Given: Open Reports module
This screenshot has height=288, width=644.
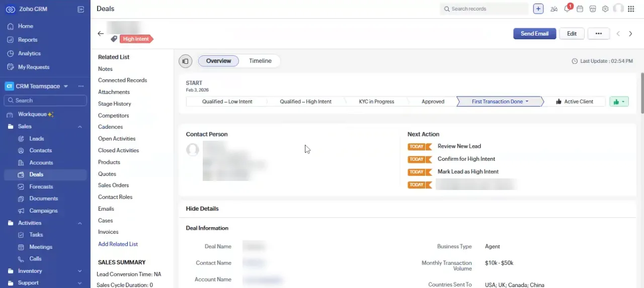Looking at the screenshot, I should tap(28, 40).
